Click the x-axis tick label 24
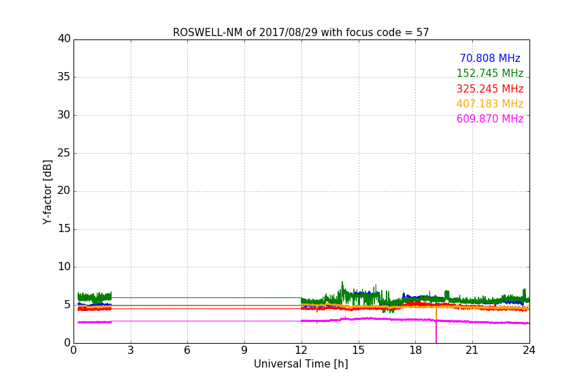 [529, 350]
